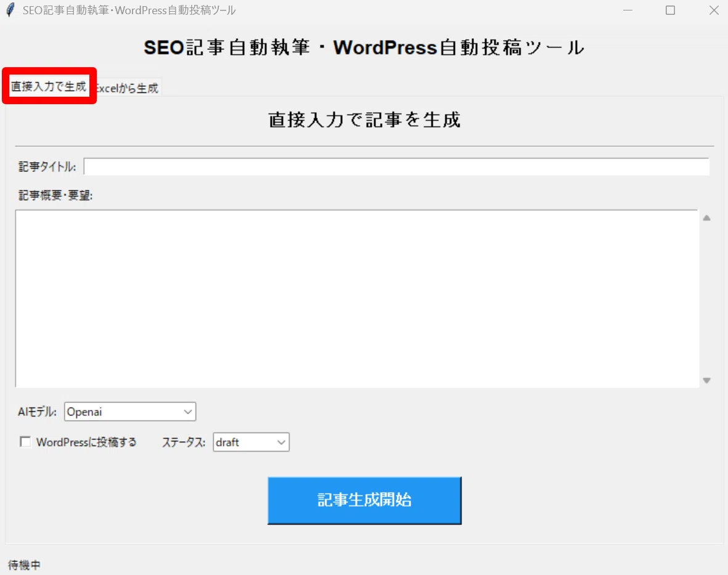
Task: Click inside the 記事概要・要望 text area
Action: [357, 298]
